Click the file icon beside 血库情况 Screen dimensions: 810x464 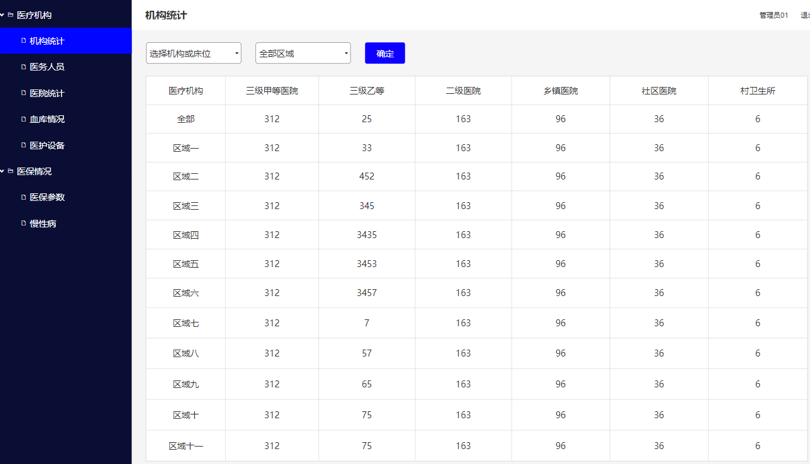24,119
